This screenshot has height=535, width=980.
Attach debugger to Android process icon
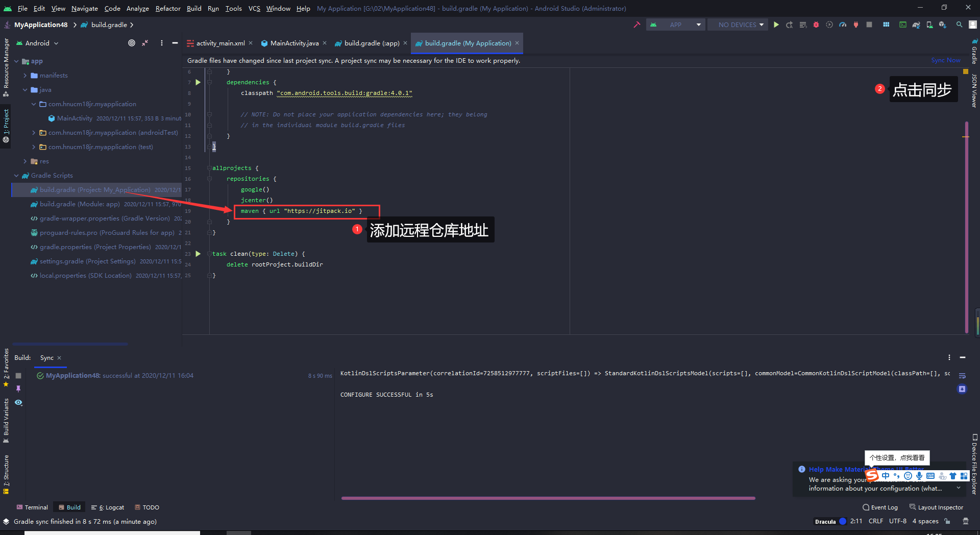pos(856,25)
